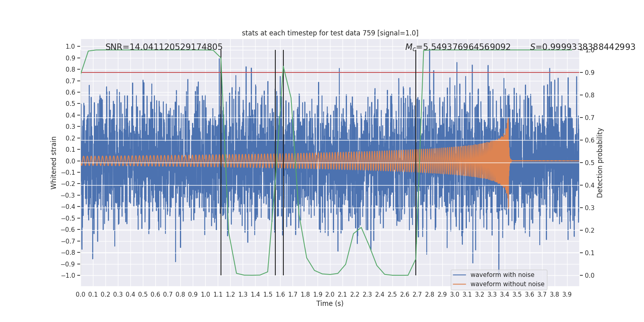Click the plot title for test data 759
The image size is (644, 322).
coord(330,33)
